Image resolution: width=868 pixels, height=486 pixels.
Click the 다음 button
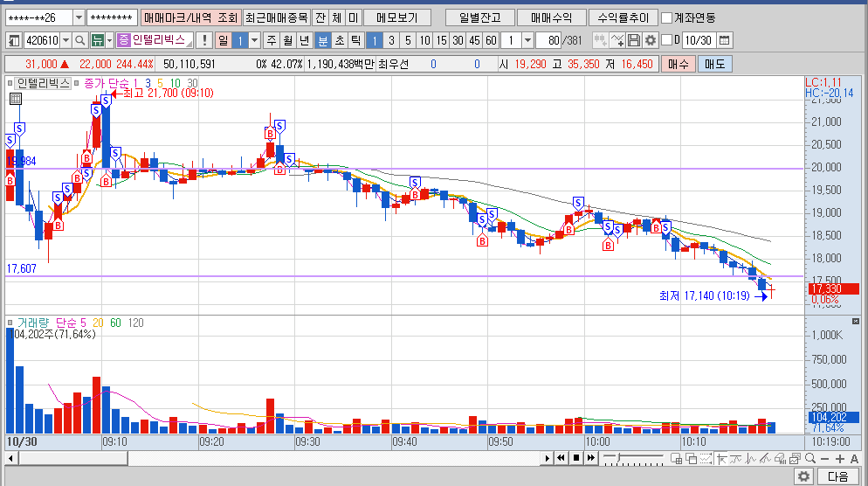838,476
